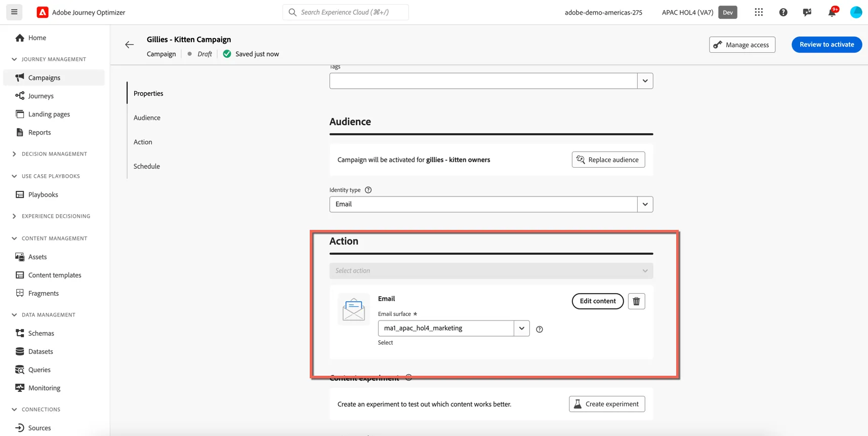The image size is (868, 436).
Task: Click the Email envelope thumbnail
Action: click(x=353, y=309)
